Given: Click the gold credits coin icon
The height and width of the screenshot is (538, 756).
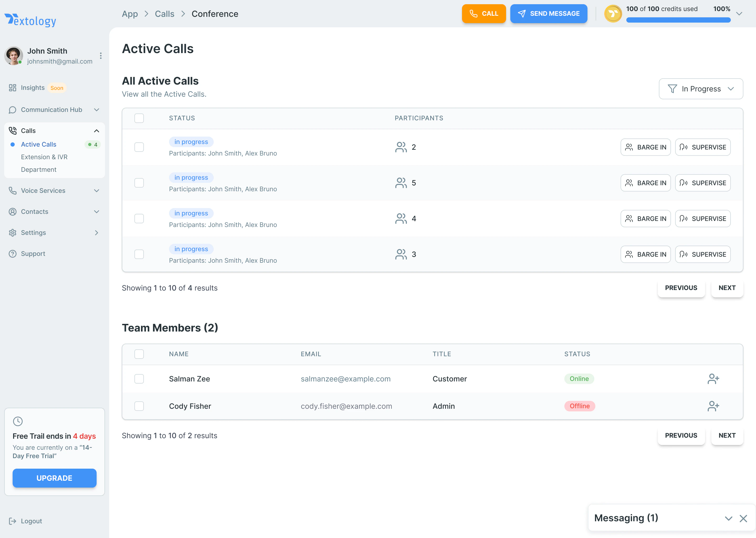Looking at the screenshot, I should click(x=613, y=14).
